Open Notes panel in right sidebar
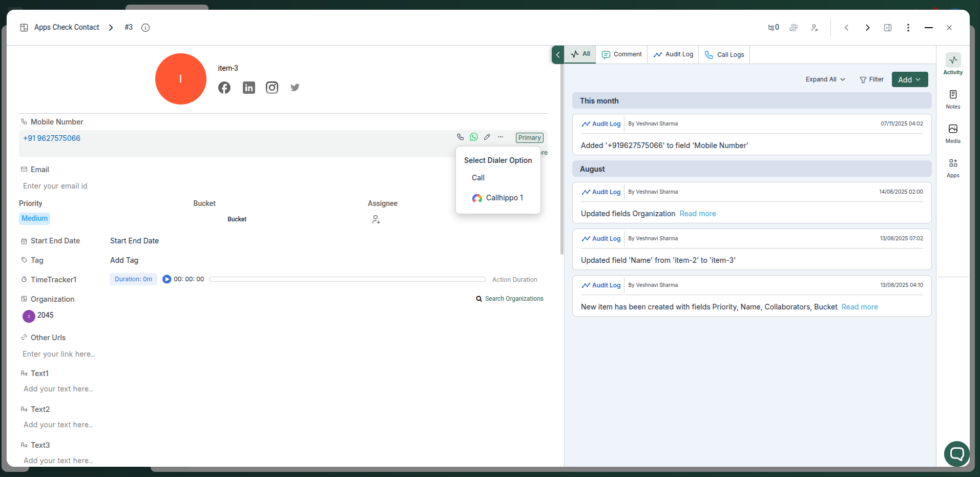Image resolution: width=980 pixels, height=477 pixels. [953, 99]
